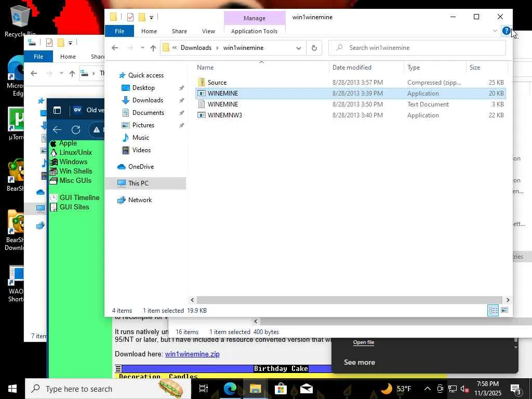The height and width of the screenshot is (399, 532).
Task: Click Apple link in green sidebar
Action: [68, 143]
